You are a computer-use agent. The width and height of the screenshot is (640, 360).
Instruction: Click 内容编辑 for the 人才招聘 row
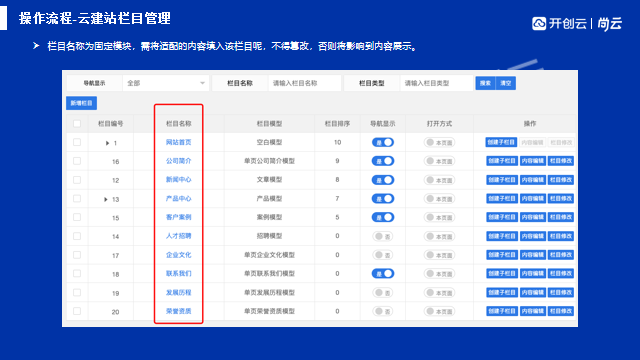tap(533, 236)
